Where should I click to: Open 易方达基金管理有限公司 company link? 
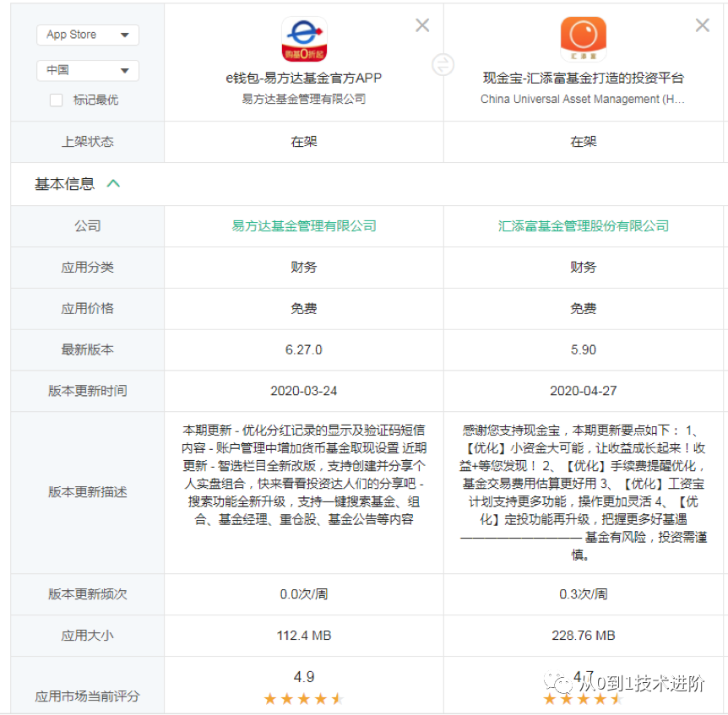tap(304, 226)
